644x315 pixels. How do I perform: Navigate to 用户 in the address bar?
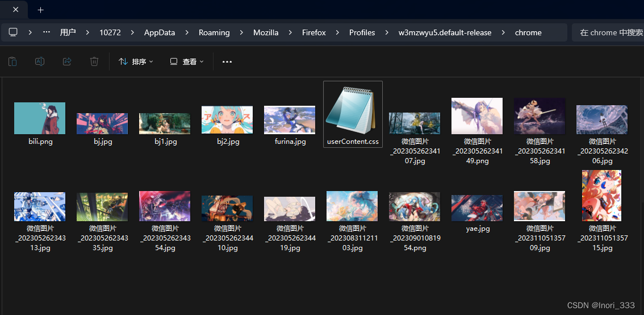pos(68,32)
